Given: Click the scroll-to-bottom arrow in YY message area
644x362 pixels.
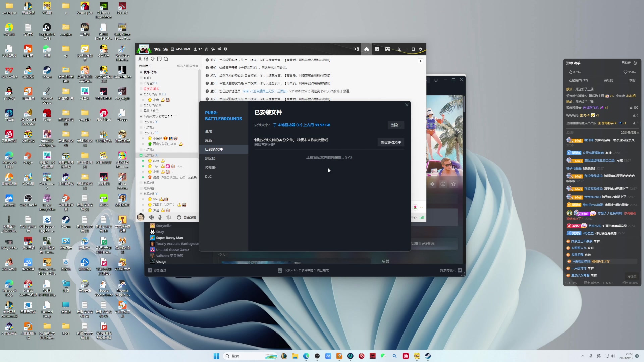Looking at the screenshot, I should [x=420, y=61].
